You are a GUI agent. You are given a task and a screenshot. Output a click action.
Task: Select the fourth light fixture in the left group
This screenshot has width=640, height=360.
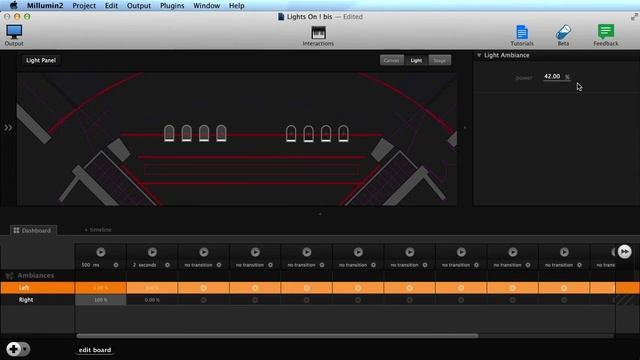tap(221, 133)
